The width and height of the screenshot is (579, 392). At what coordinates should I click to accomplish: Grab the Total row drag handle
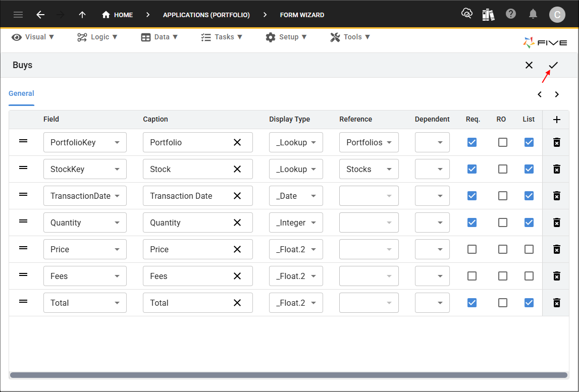point(23,302)
